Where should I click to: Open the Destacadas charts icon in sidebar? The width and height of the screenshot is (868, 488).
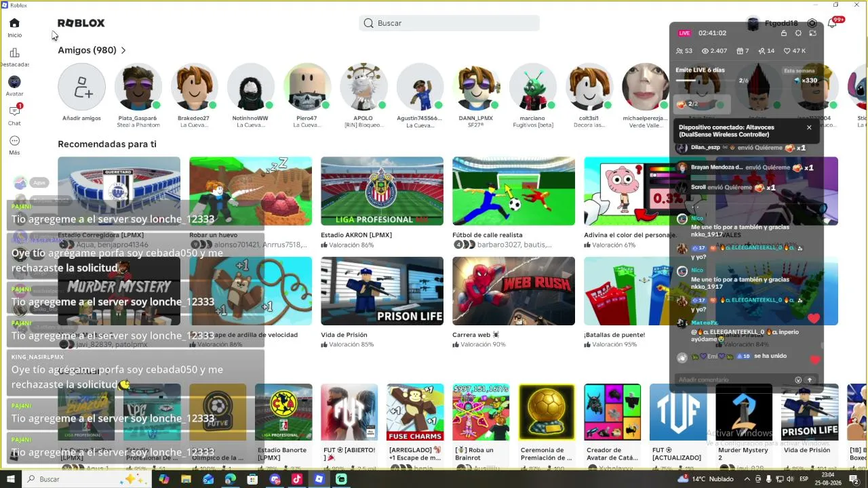14,57
